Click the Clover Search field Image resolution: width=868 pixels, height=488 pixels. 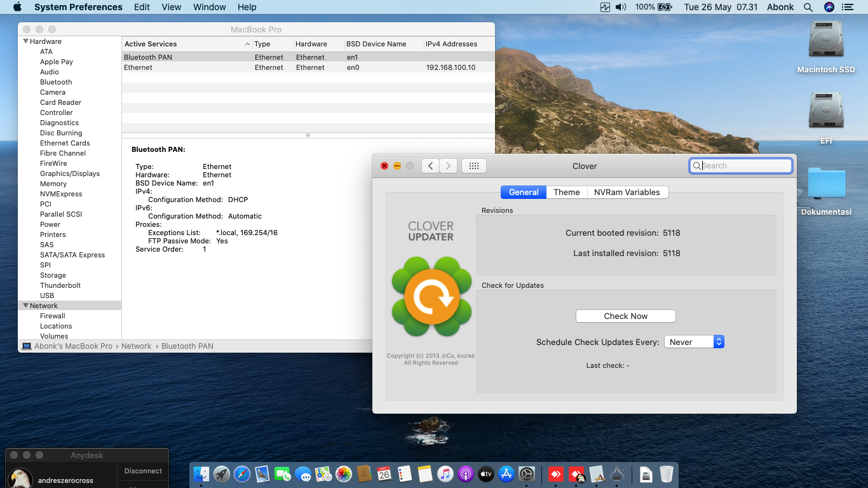(745, 166)
